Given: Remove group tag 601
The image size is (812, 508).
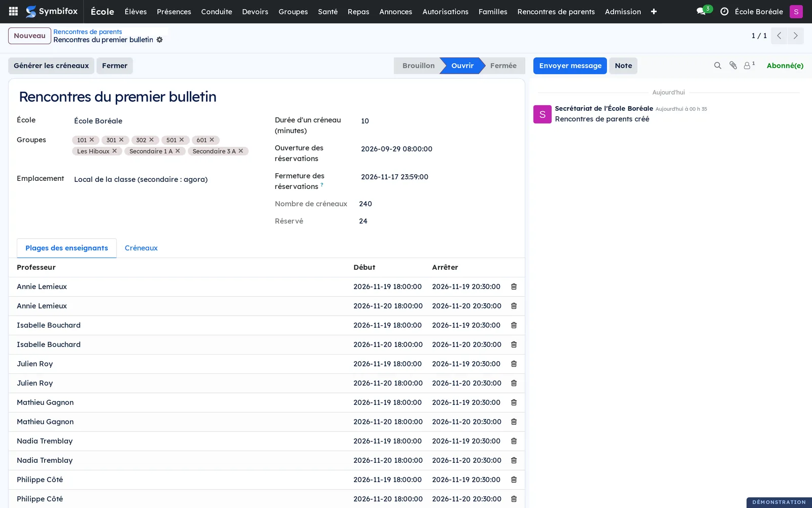Looking at the screenshot, I should pyautogui.click(x=212, y=140).
